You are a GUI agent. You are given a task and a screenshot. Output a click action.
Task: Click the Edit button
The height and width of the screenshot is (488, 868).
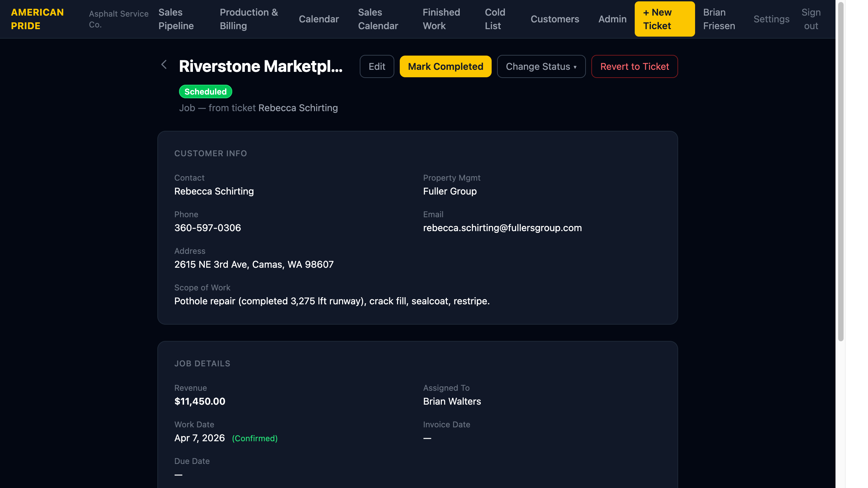(377, 66)
